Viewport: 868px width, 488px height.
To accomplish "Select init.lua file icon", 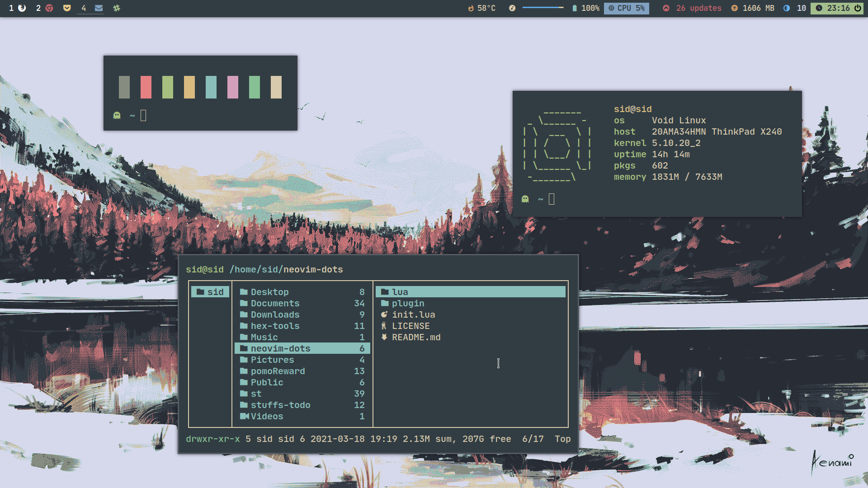I will coord(384,314).
